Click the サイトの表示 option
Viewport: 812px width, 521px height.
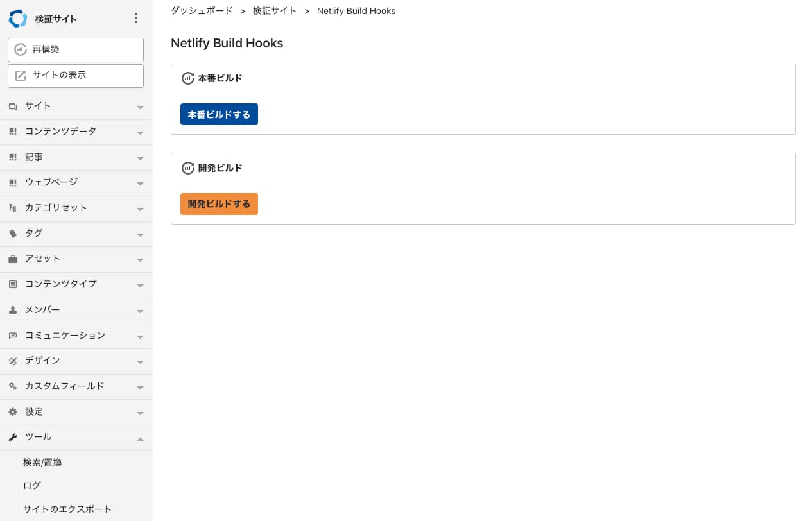click(75, 76)
